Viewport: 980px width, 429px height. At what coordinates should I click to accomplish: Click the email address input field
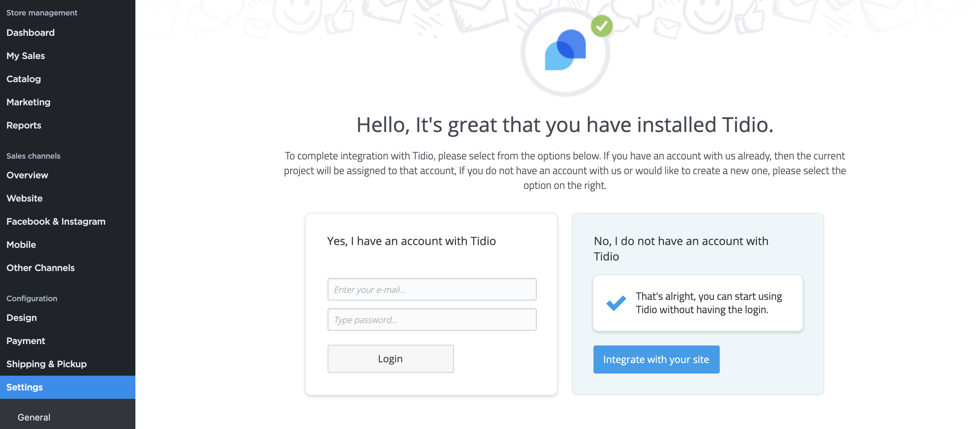(x=431, y=289)
